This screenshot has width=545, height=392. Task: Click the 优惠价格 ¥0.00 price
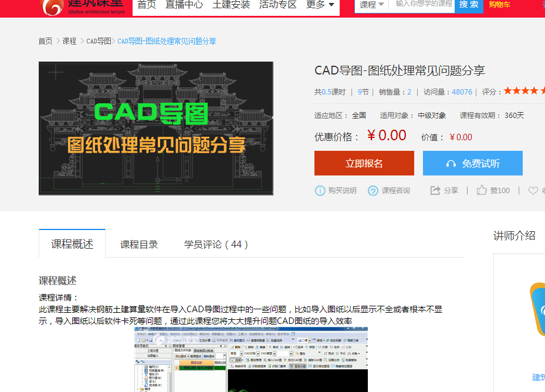pyautogui.click(x=387, y=136)
